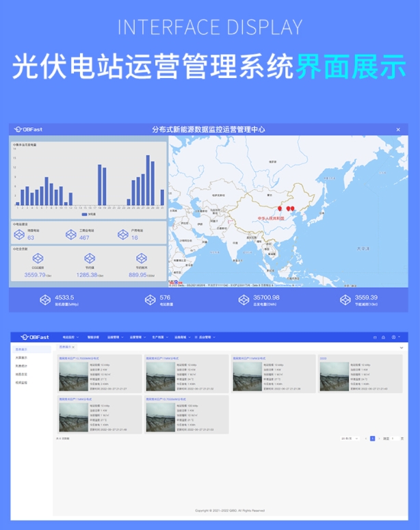Collapse the panel using the top-right chevron
The image size is (420, 530).
(401, 348)
